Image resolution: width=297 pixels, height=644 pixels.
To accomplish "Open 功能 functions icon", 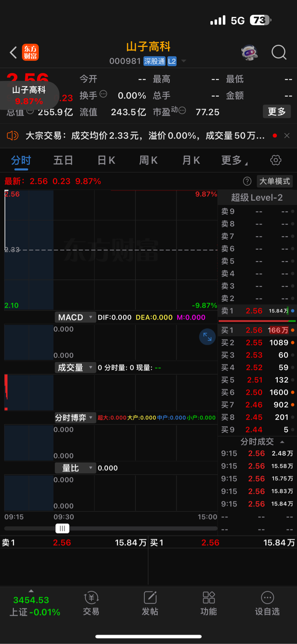I will point(209,603).
